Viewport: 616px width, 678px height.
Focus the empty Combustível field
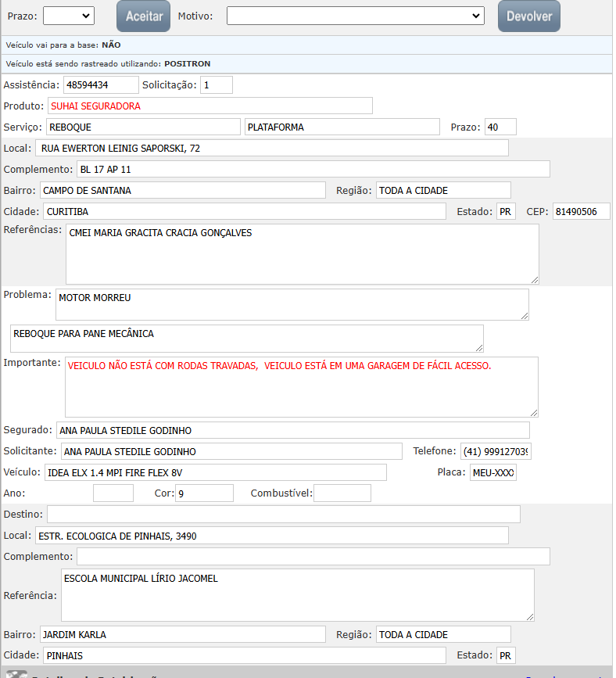click(342, 493)
